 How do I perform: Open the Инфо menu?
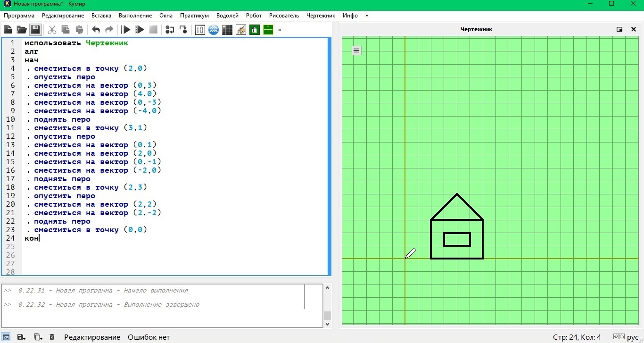click(350, 16)
